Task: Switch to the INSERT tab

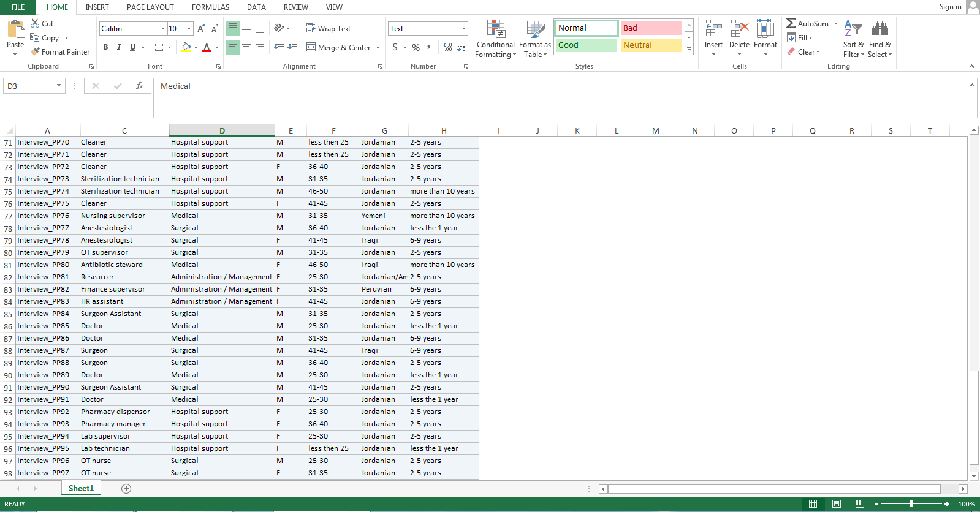Action: click(97, 7)
